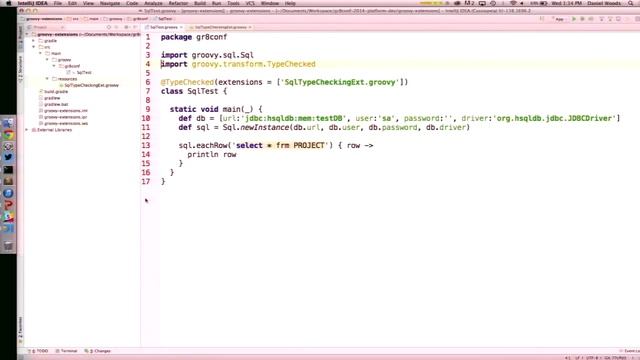Open the Build menu
Image resolution: width=640 pixels, height=360 pixels.
[x=200, y=3]
